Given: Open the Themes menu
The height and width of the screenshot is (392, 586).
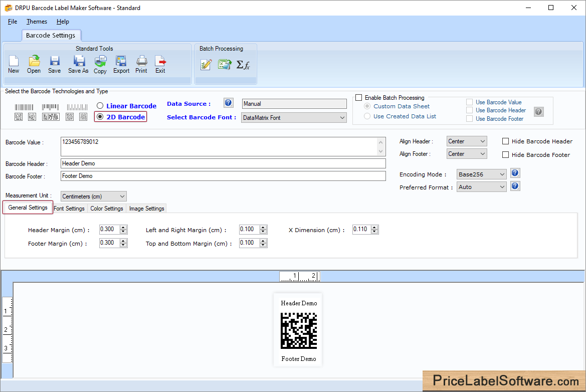Looking at the screenshot, I should 37,22.
